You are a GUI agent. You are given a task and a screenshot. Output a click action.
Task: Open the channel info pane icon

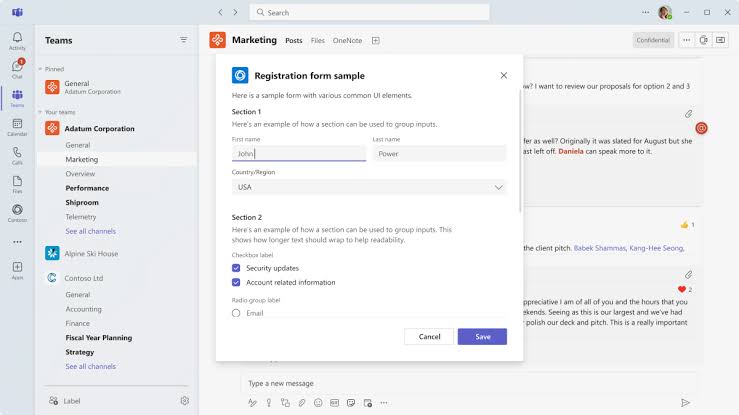(x=720, y=40)
